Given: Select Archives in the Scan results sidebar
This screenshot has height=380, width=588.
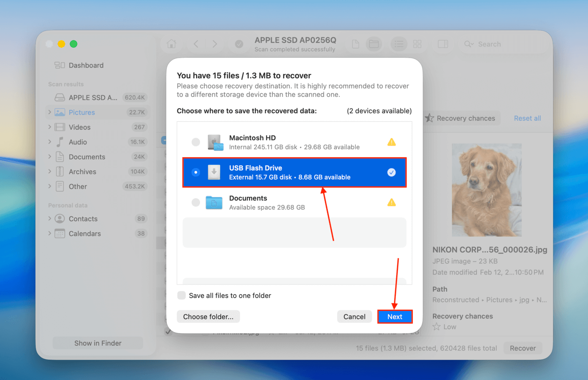Looking at the screenshot, I should tap(81, 171).
